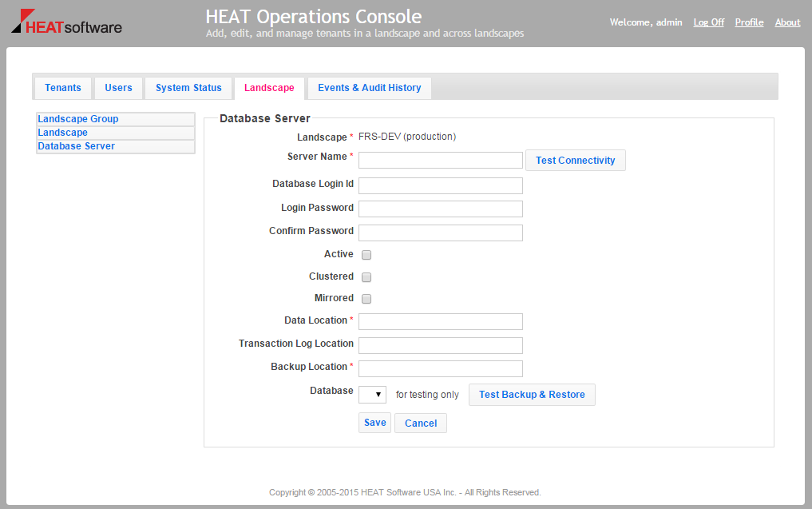Focus the Login Password field
Screen dimensions: 812x509
440,209
